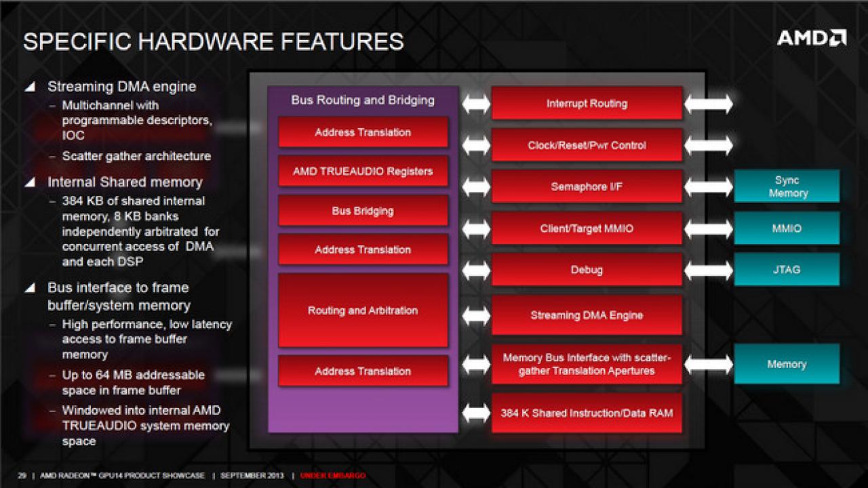Select the Multichannel with programmable descriptors line
Screen dimensions: 868x488
(138, 121)
